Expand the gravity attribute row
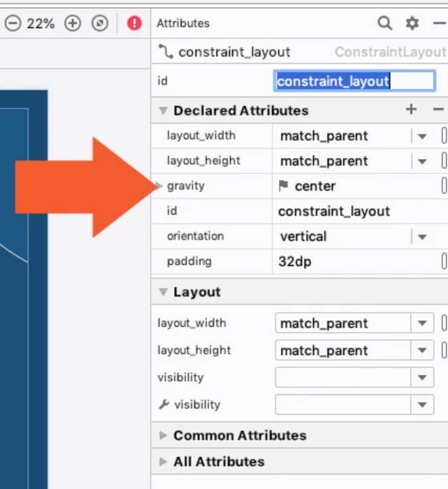The image size is (448, 489). point(160,186)
